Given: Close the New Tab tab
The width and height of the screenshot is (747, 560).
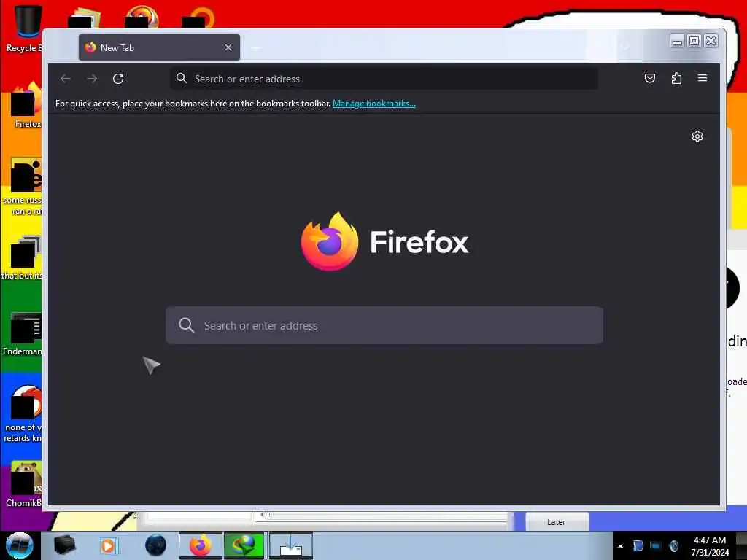Looking at the screenshot, I should pos(228,47).
